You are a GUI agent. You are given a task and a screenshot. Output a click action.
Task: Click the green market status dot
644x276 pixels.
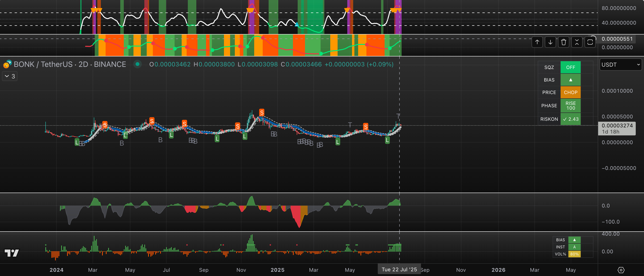[x=137, y=64]
